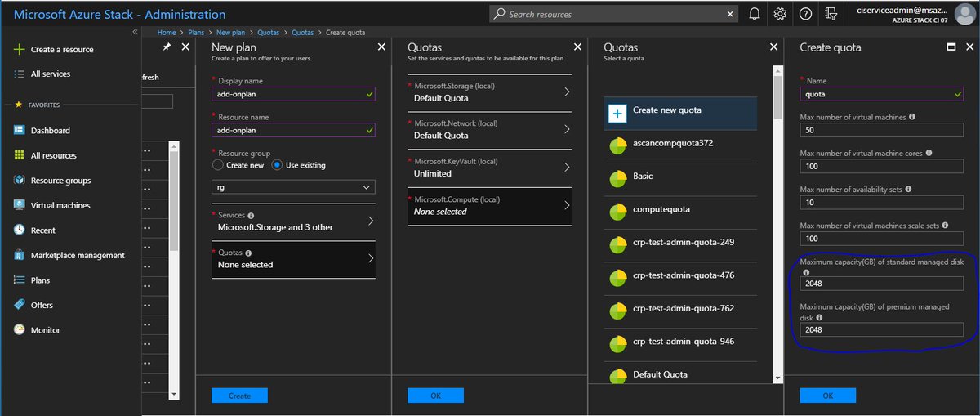The image size is (980, 416).
Task: Click the info icon beside Services label
Action: pyautogui.click(x=251, y=216)
